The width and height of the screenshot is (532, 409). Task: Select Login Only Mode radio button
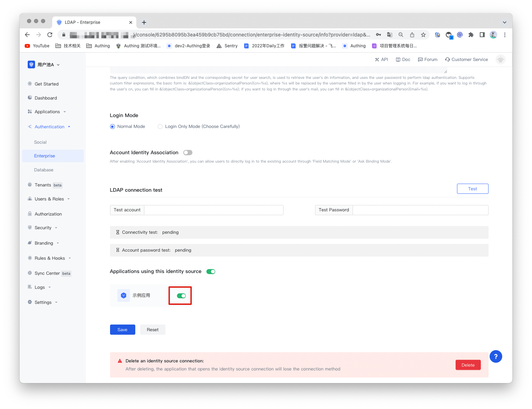160,127
